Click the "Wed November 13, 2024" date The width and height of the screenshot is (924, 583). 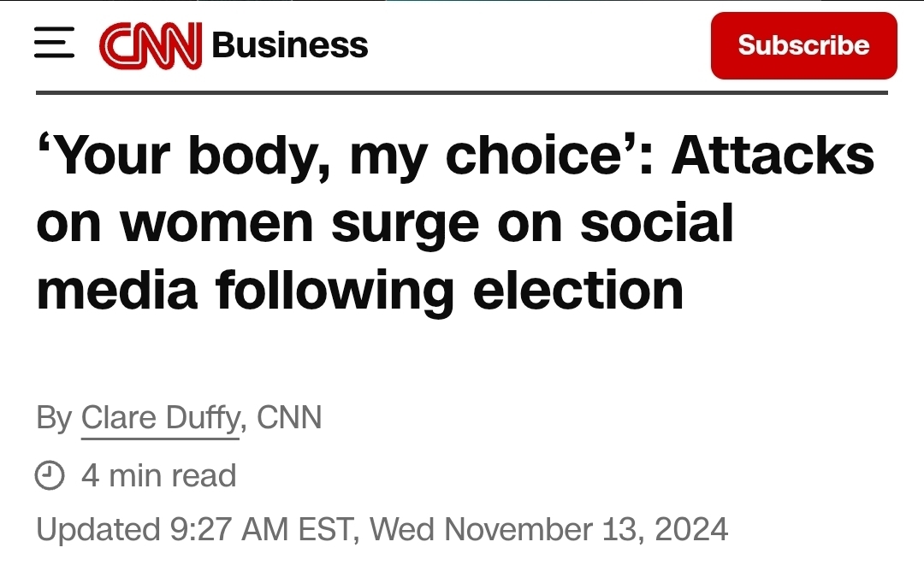(549, 530)
